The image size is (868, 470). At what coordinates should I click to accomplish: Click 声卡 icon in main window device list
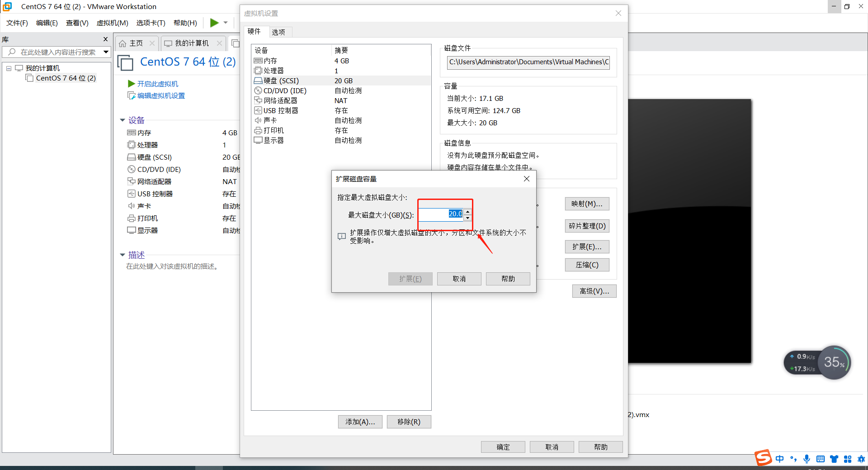click(x=132, y=206)
